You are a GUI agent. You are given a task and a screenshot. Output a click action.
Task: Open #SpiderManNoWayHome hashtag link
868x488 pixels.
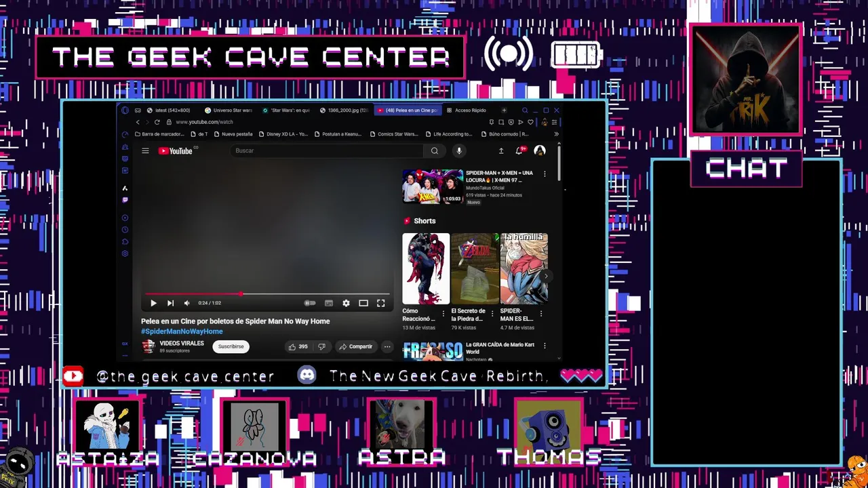pyautogui.click(x=182, y=331)
